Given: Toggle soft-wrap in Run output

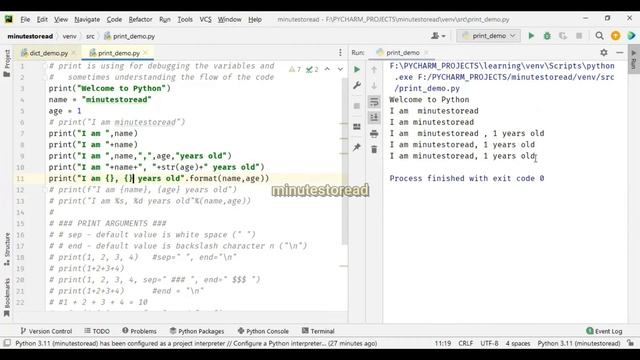Looking at the screenshot, I should [374, 102].
